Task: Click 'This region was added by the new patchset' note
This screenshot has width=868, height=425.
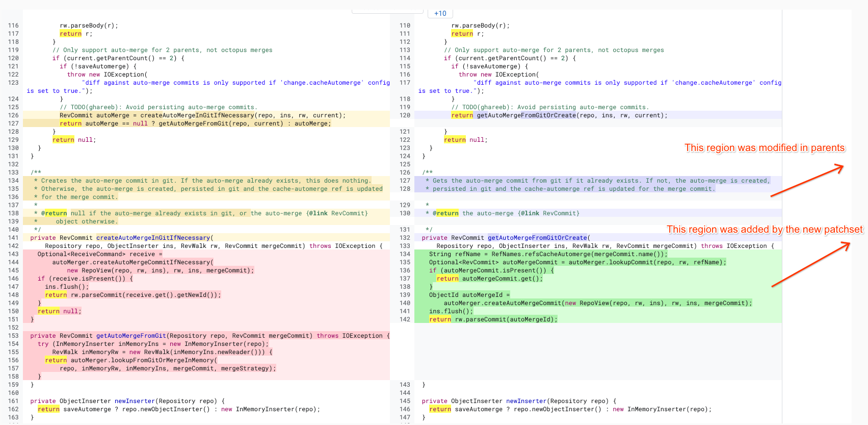Action: coord(764,230)
